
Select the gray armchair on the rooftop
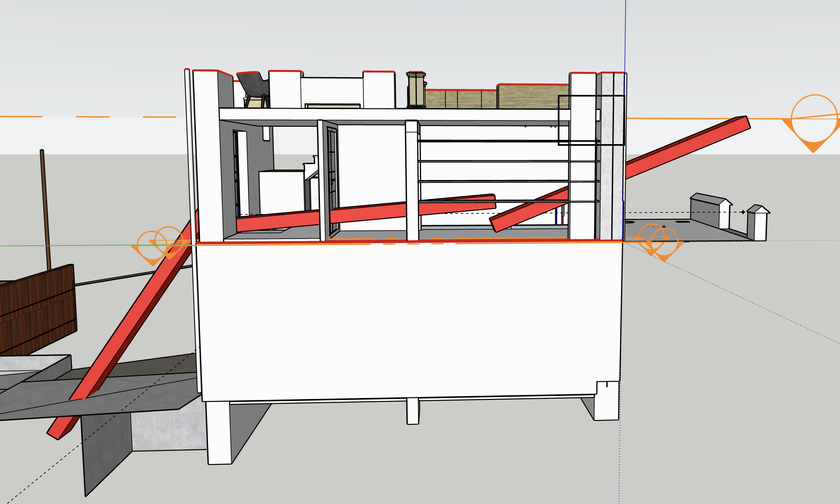click(x=254, y=85)
